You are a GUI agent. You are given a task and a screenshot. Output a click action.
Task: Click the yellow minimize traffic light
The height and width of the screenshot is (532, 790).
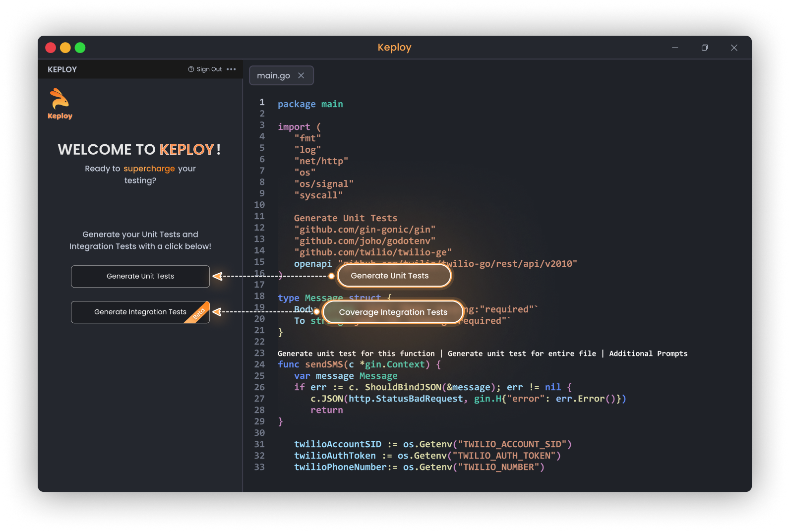coord(65,48)
